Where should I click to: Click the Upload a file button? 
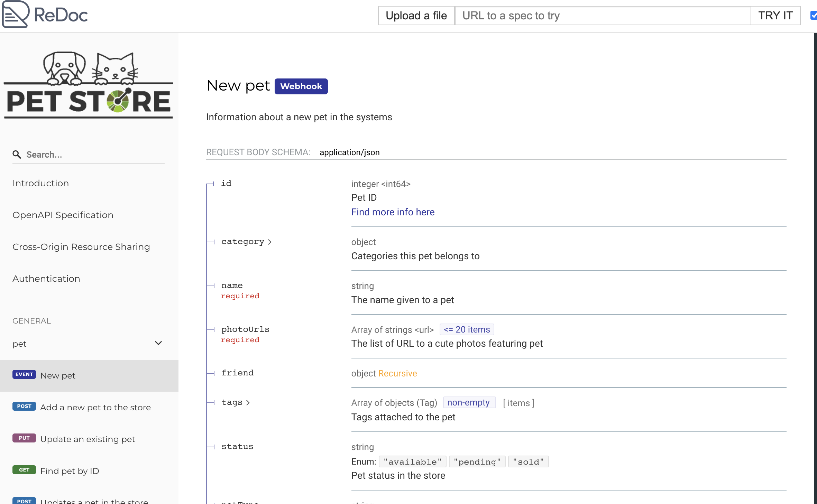[x=416, y=16]
